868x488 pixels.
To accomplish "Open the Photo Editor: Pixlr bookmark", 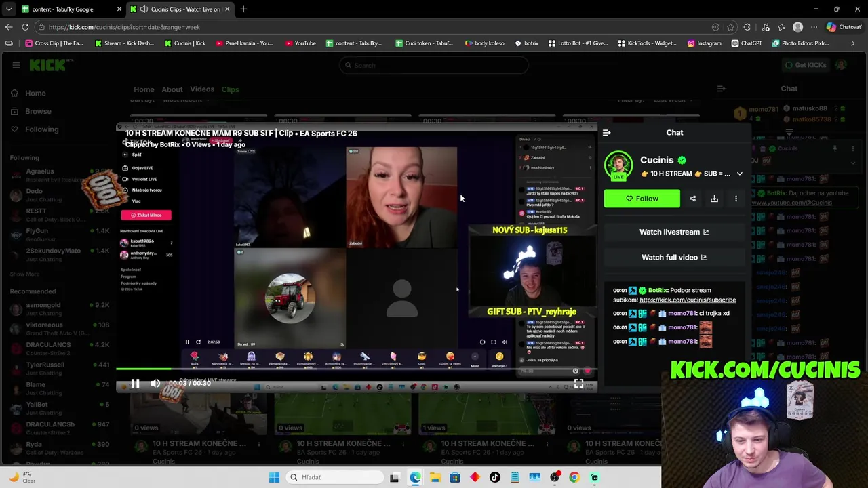I will [800, 43].
